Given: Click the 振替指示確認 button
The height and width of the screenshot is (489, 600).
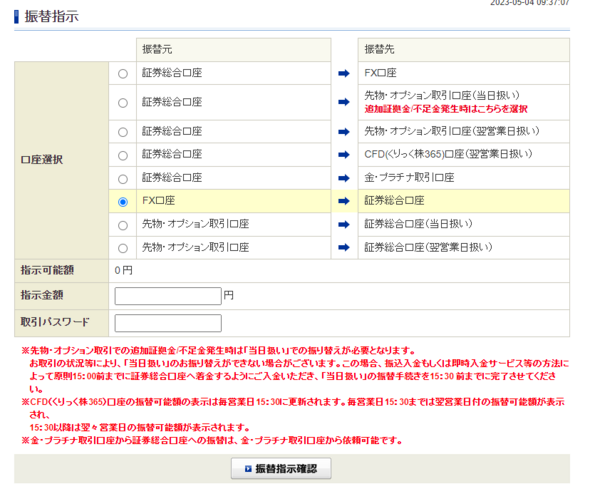Looking at the screenshot, I should tap(281, 468).
